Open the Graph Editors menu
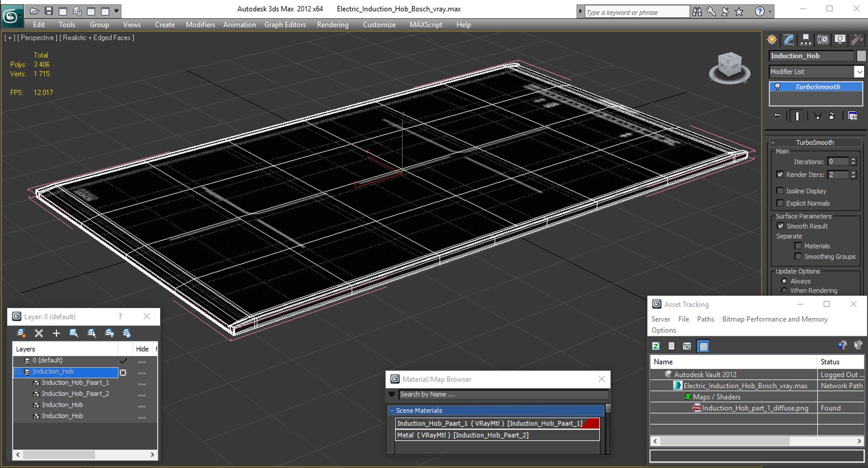 pyautogui.click(x=285, y=25)
